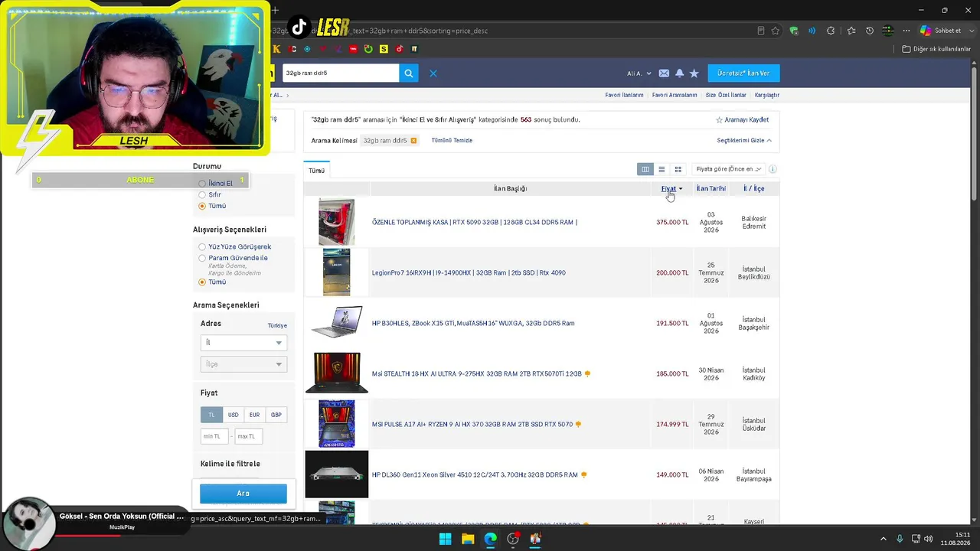Open volume control in system tray
Screen dimensions: 980x551
[x=929, y=539]
